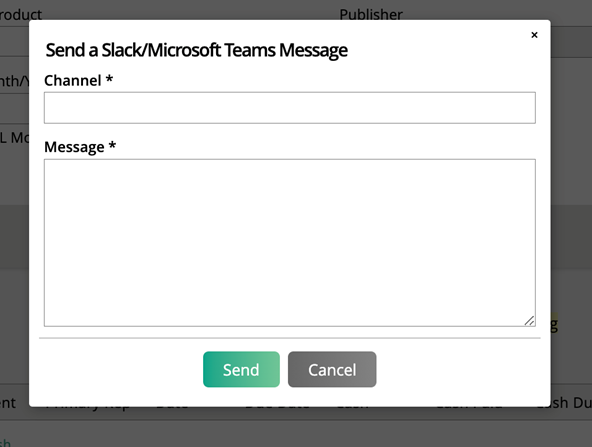Click the partially visible "ent" column header
592x447 pixels.
click(x=8, y=403)
